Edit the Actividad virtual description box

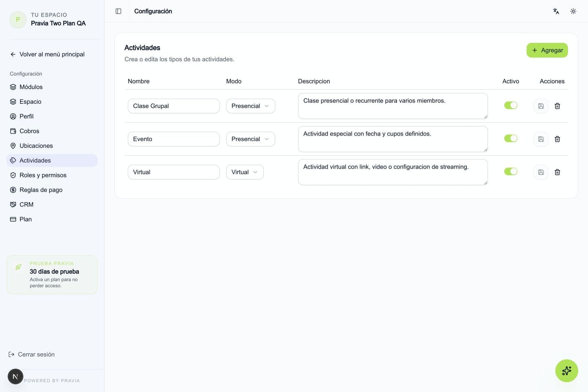coord(393,172)
